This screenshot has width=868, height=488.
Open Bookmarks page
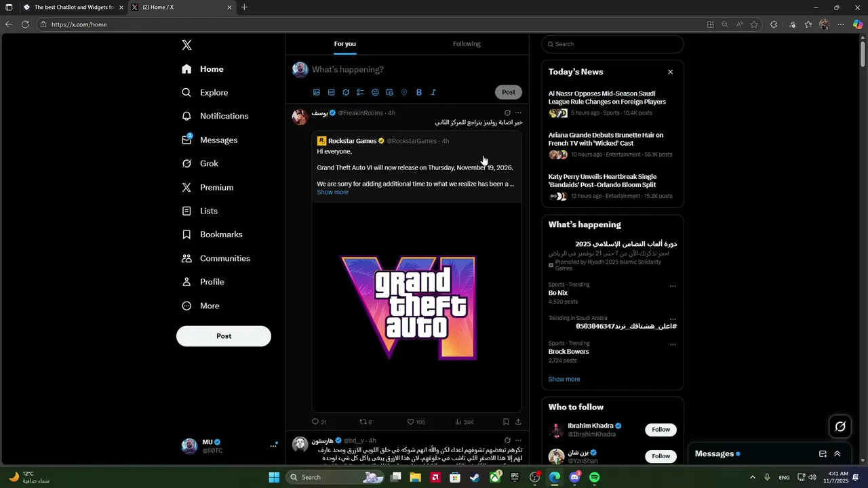[212, 235]
